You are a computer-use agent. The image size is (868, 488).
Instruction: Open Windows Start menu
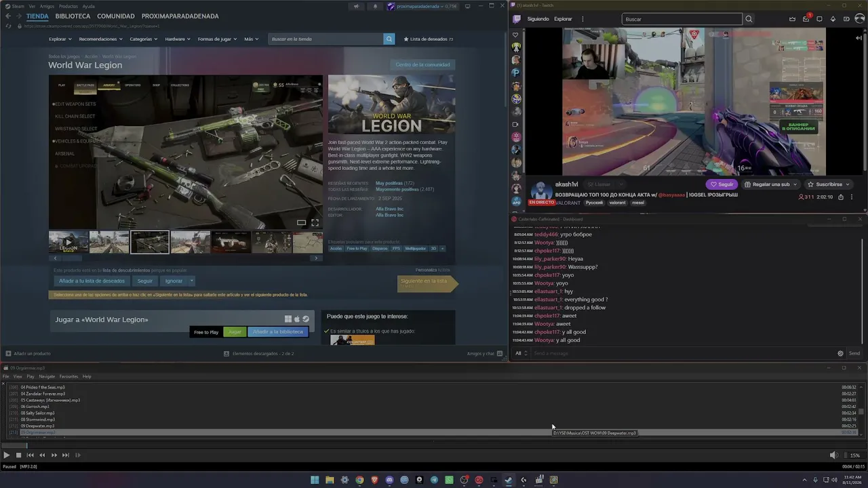tap(315, 480)
